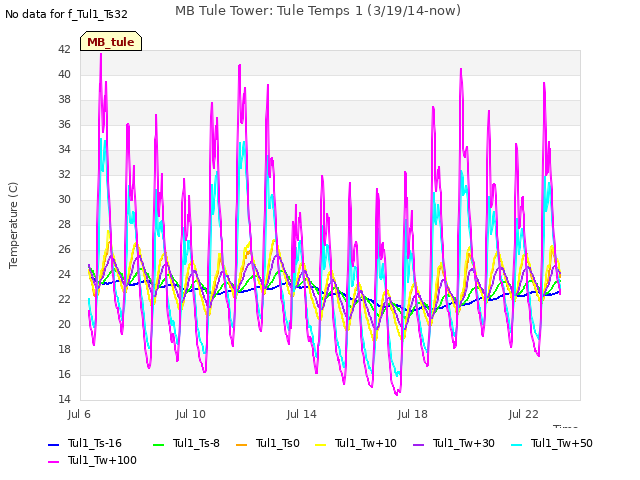Click the Jul 14 x-axis tick label
This screenshot has width=640, height=480.
coord(302,414)
